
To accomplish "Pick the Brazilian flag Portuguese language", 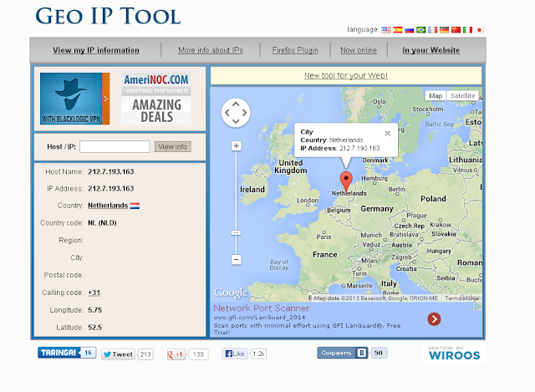I will pyautogui.click(x=421, y=30).
